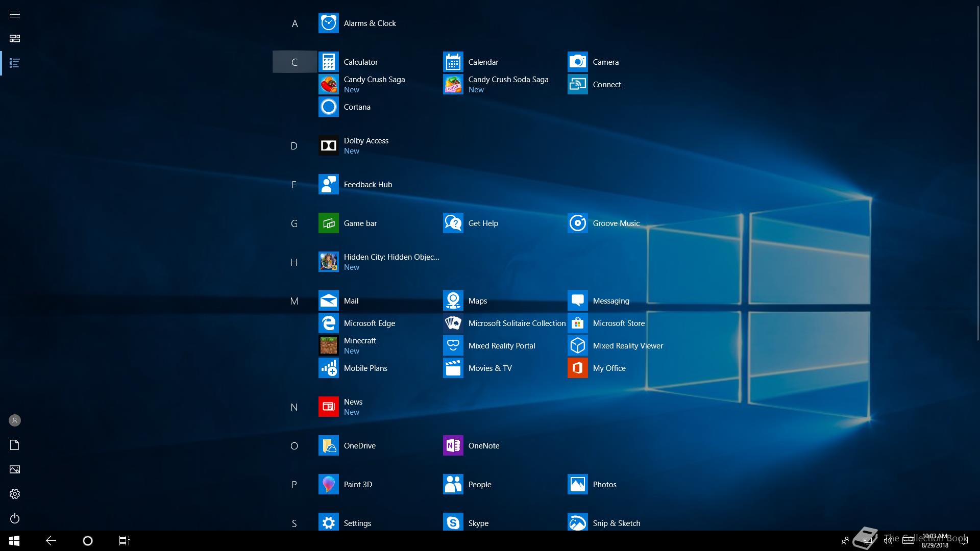Image resolution: width=980 pixels, height=551 pixels.
Task: Open the Feedback Hub icon
Action: (328, 184)
